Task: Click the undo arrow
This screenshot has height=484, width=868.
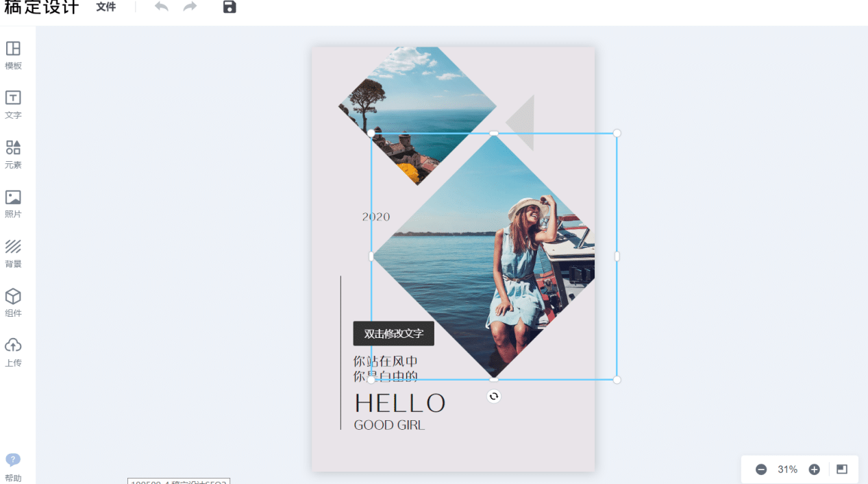Action: pyautogui.click(x=161, y=7)
